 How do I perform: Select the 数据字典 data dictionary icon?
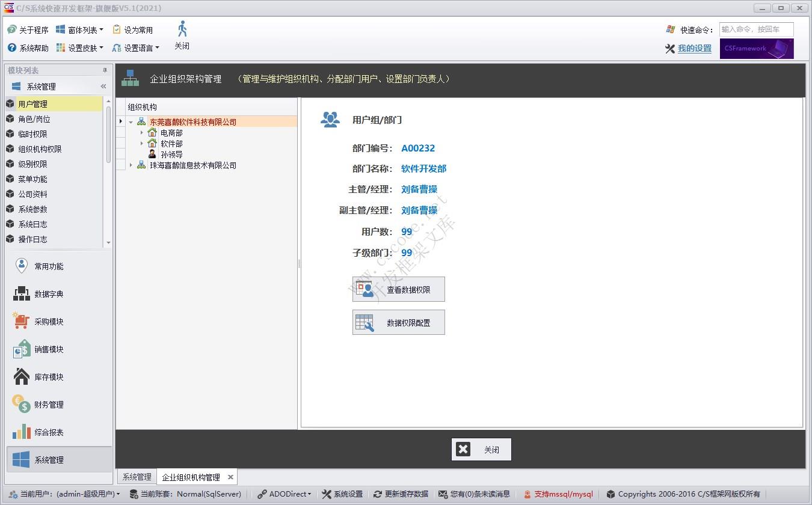point(21,293)
